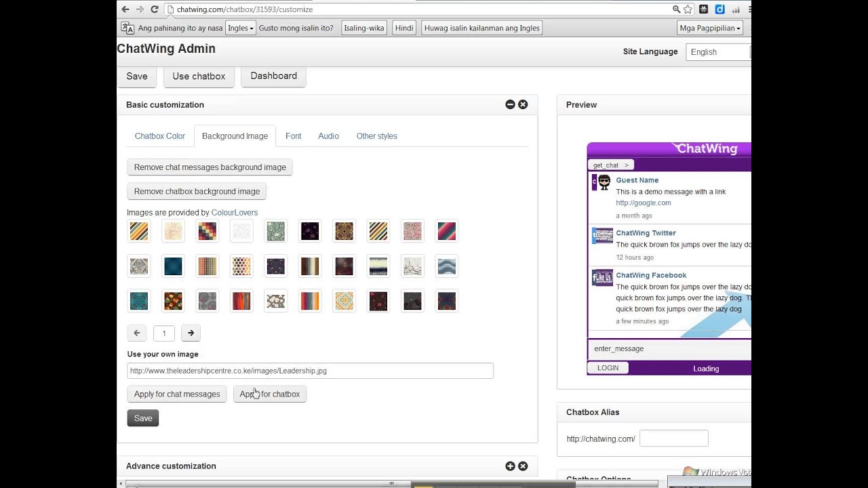868x488 pixels.
Task: Select the brown vertical stripes pattern thumbnail
Action: pos(310,266)
